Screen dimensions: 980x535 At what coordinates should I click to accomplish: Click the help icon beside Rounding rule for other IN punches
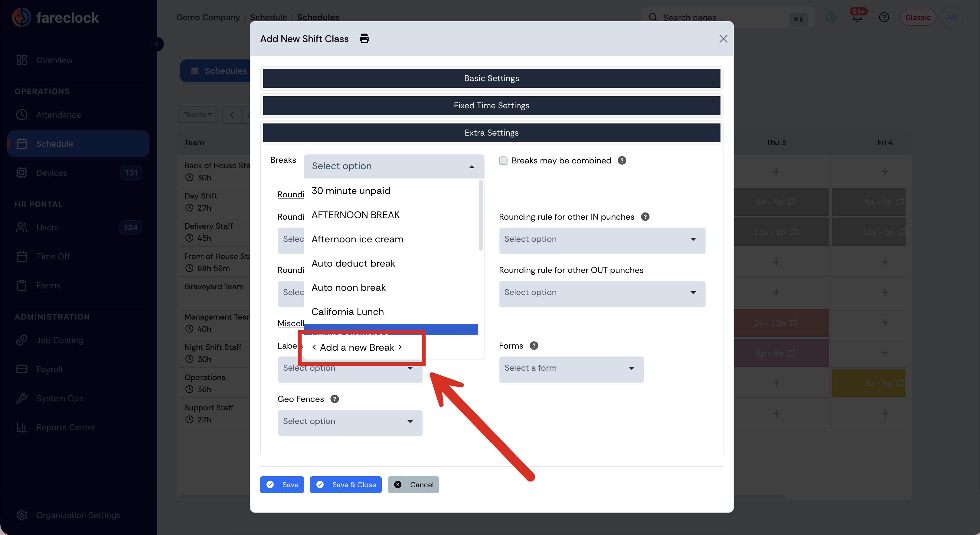(645, 217)
